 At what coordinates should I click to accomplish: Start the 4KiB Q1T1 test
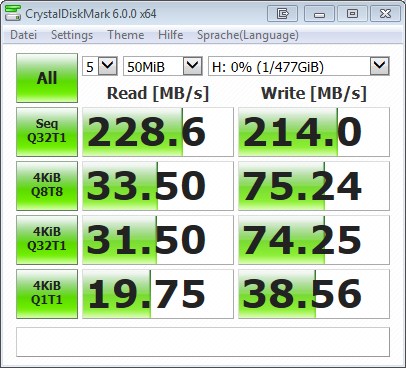click(47, 294)
